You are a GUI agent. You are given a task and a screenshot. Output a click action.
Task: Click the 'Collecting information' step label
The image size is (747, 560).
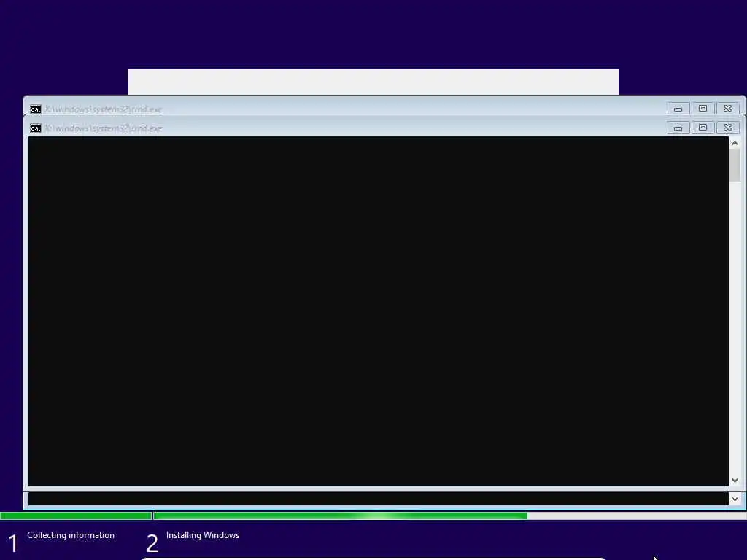point(71,535)
